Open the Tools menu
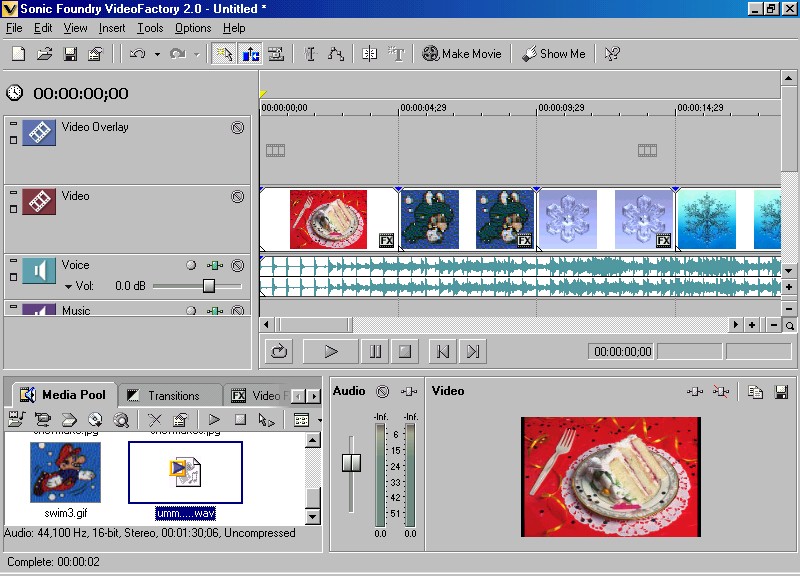The image size is (800, 576). click(x=150, y=28)
